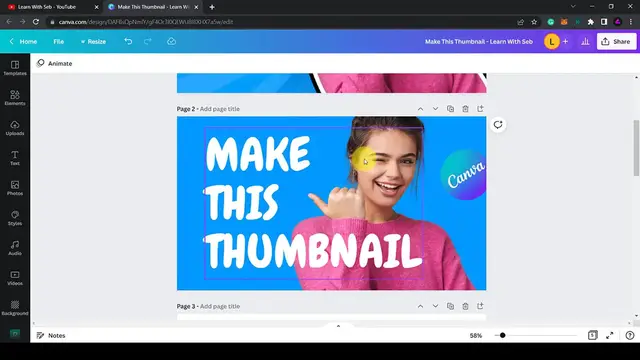This screenshot has height=360, width=640.
Task: Open the Audio sidebar panel
Action: 15,248
